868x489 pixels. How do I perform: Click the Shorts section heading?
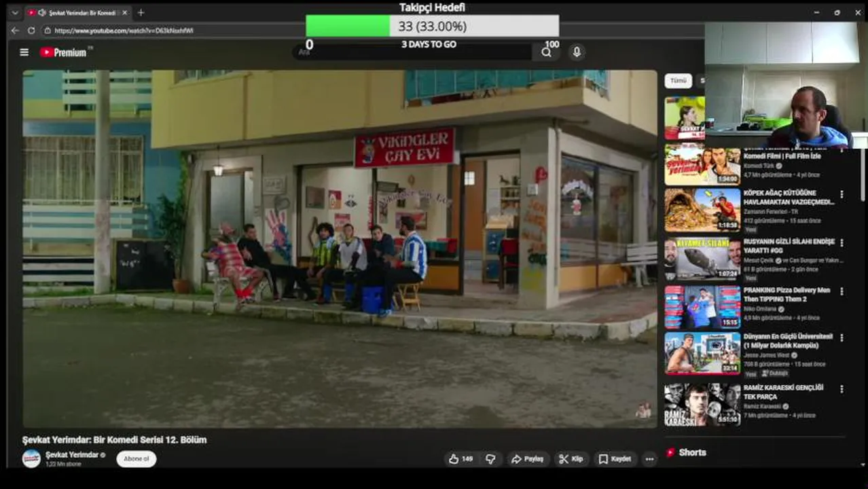[x=692, y=452]
